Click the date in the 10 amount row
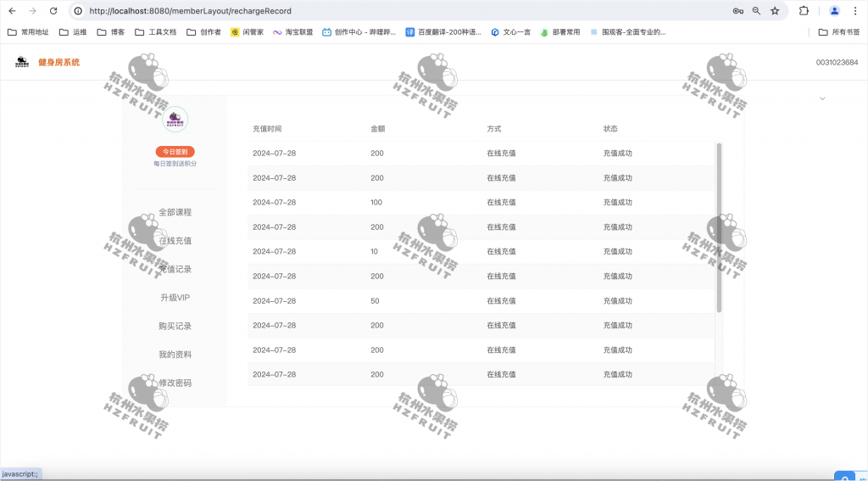Viewport: 868px width, 481px height. (274, 252)
